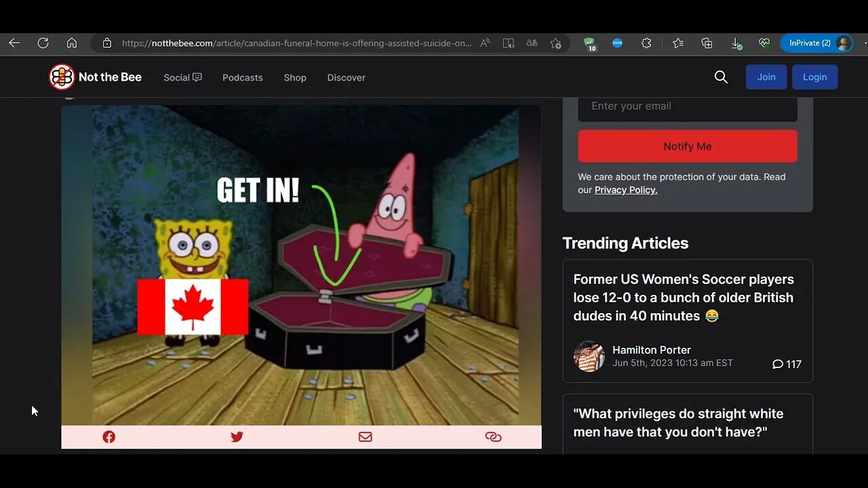Open the Hamilton Porter author name link
Image resolution: width=868 pixels, height=488 pixels.
pyautogui.click(x=652, y=350)
